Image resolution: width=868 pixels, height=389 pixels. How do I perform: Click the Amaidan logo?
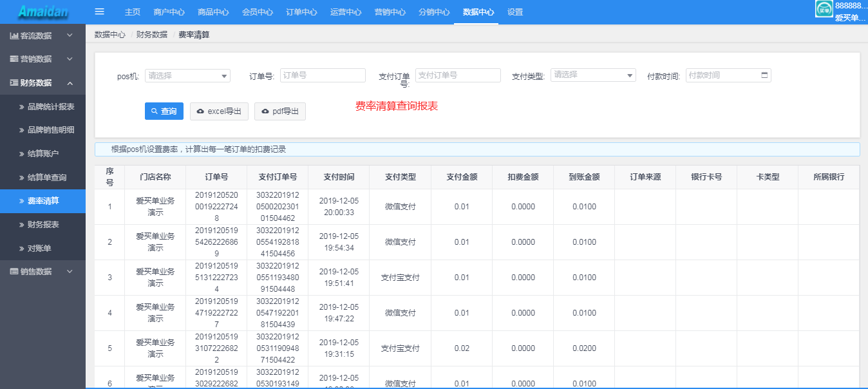[43, 12]
